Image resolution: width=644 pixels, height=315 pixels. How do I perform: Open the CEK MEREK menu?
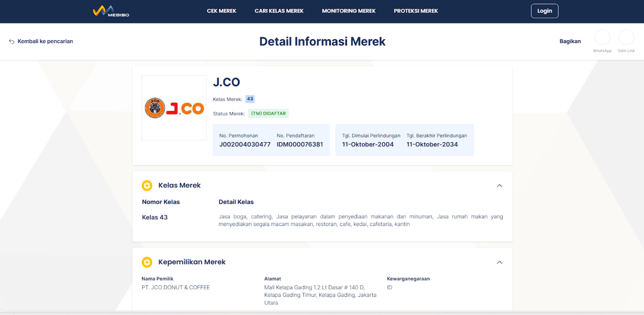pyautogui.click(x=221, y=11)
